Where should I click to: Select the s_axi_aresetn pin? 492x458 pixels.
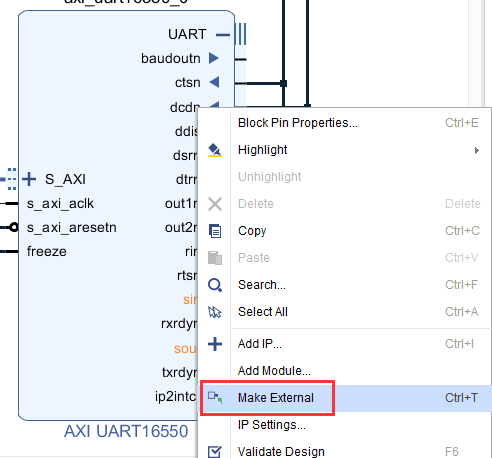72,228
